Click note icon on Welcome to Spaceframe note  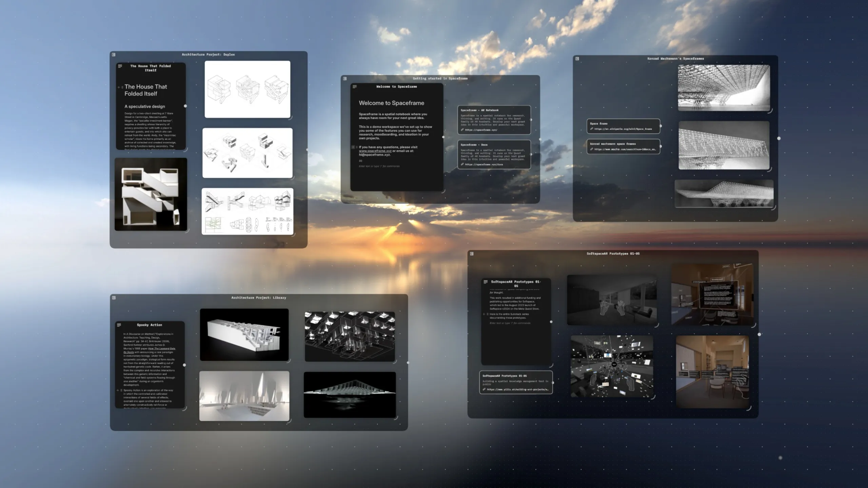coord(355,87)
